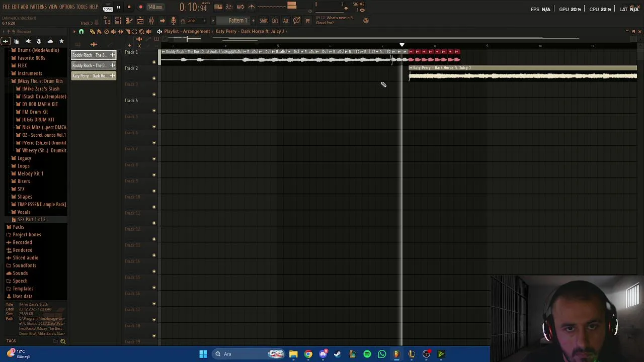Open Spotify from the taskbar
This screenshot has height=362, width=644.
click(367, 354)
